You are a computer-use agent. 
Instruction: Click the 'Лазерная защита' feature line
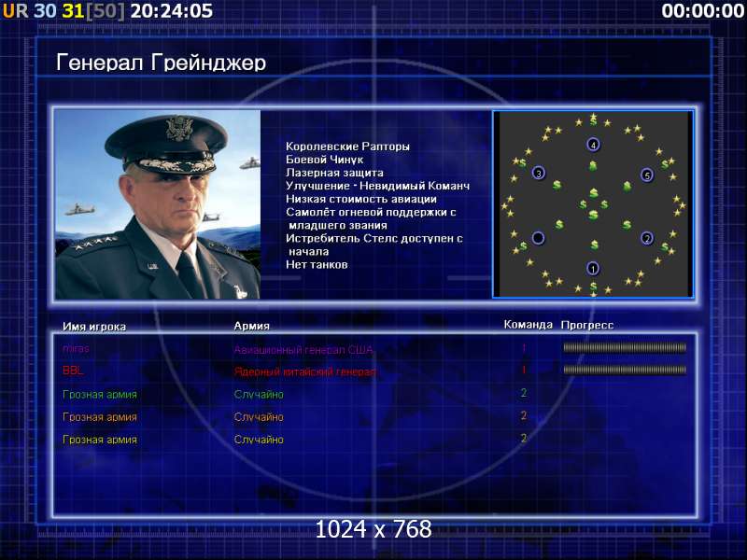point(334,173)
